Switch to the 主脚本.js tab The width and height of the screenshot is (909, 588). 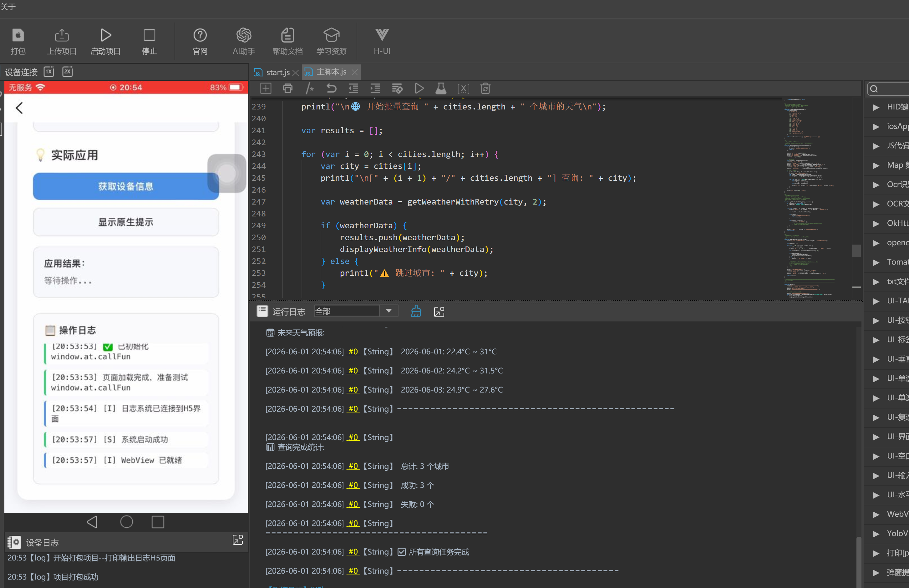point(331,72)
